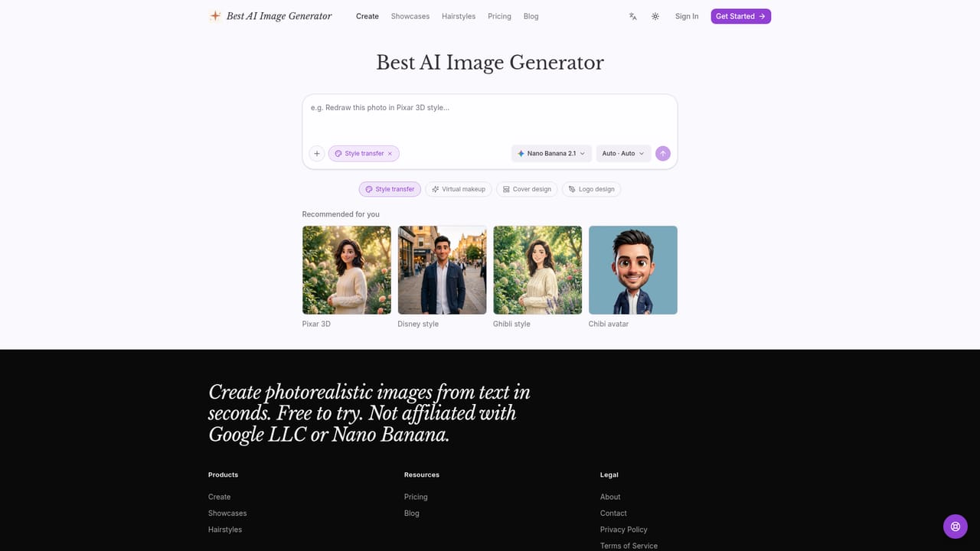
Task: Navigate to Hairstyles in the header
Action: (x=459, y=16)
